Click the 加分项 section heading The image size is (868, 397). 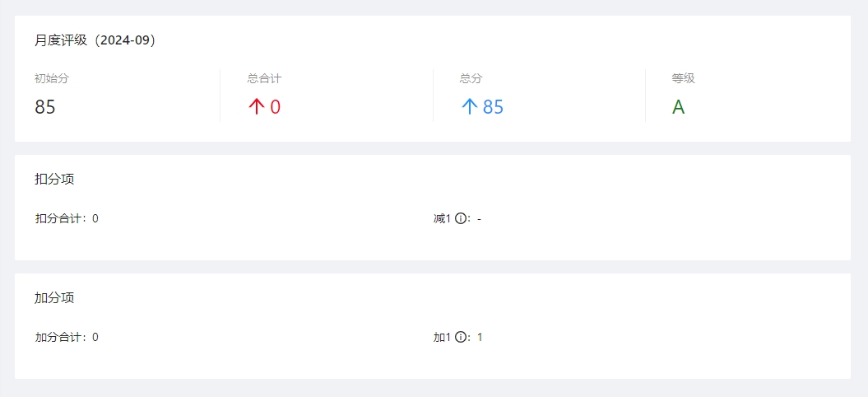[x=54, y=298]
